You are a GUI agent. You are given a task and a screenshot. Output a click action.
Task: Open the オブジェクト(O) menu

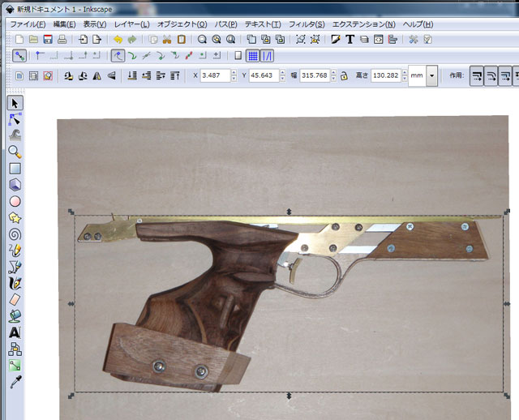(x=182, y=24)
